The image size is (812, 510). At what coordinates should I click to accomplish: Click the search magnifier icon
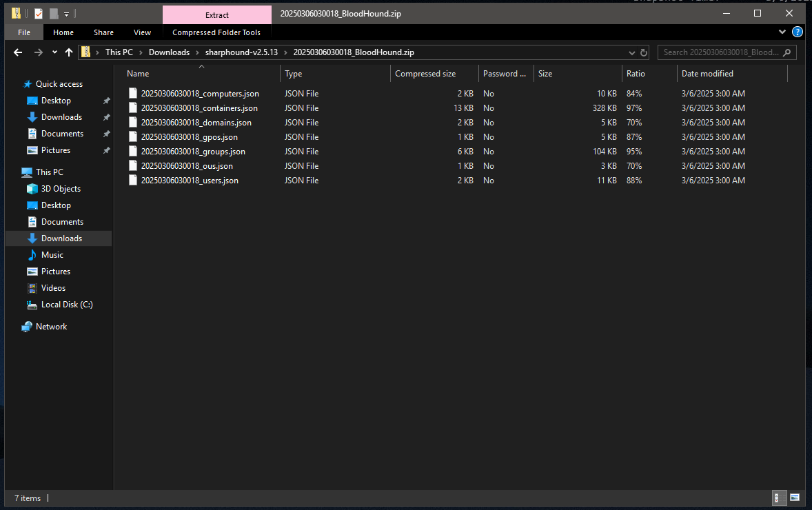tap(786, 52)
